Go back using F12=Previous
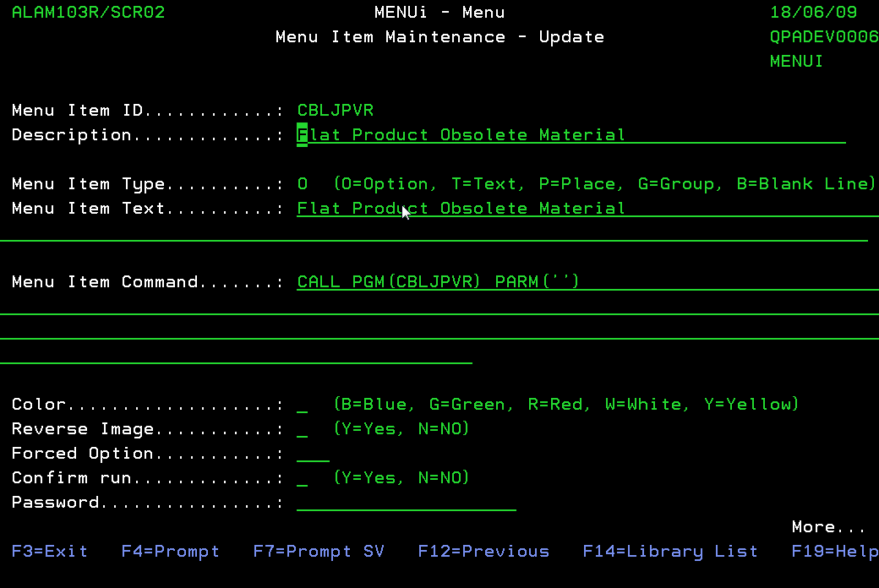Viewport: 879px width, 588px height. pos(483,552)
